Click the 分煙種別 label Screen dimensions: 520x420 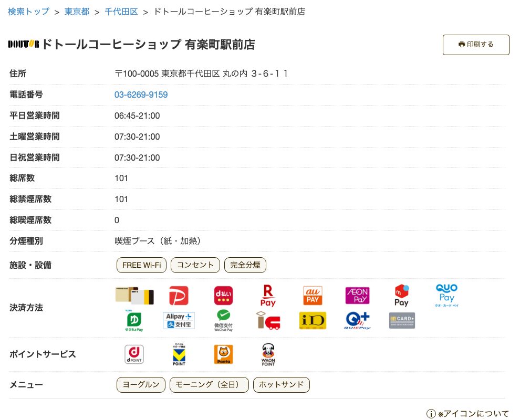[x=26, y=241]
